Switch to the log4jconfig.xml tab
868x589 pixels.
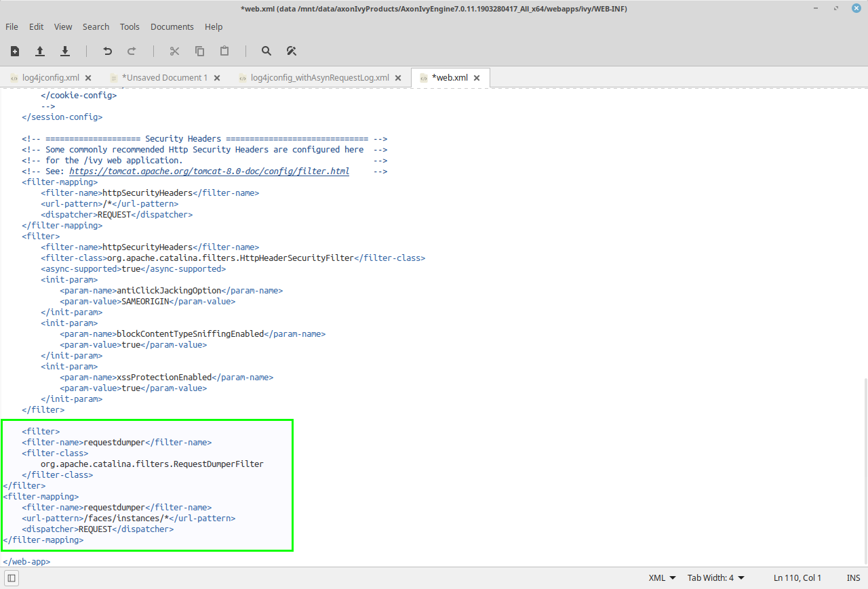point(50,78)
